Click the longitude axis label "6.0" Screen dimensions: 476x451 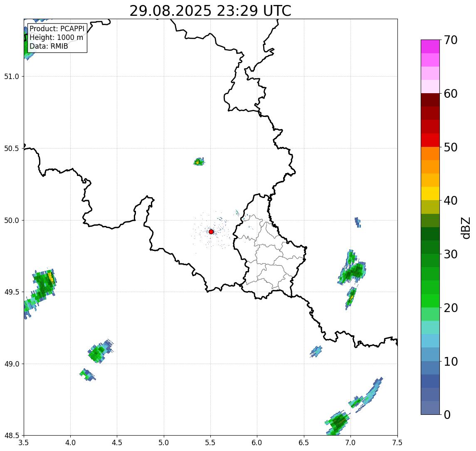pyautogui.click(x=257, y=443)
